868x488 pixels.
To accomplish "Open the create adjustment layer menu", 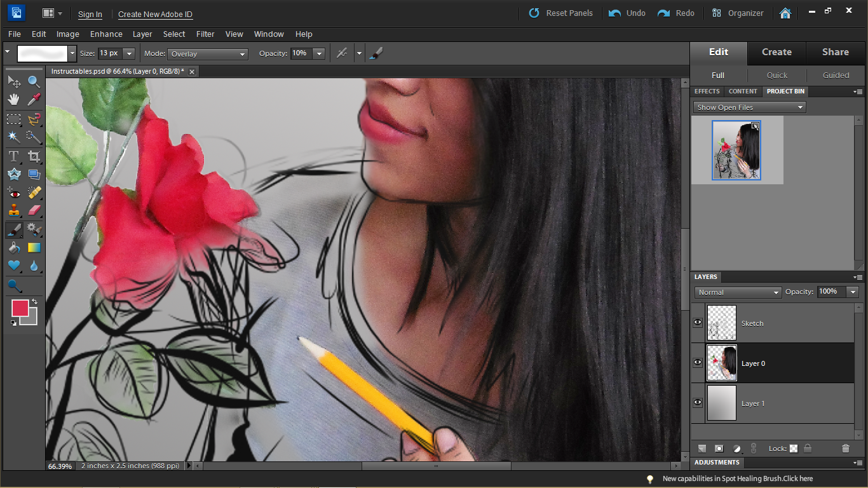I will pos(737,449).
